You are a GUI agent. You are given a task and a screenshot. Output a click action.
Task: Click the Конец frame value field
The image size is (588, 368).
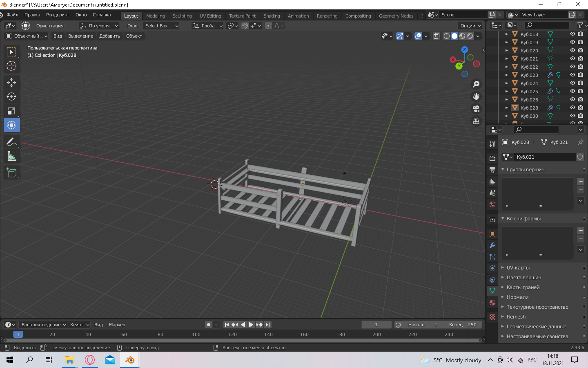(x=463, y=325)
